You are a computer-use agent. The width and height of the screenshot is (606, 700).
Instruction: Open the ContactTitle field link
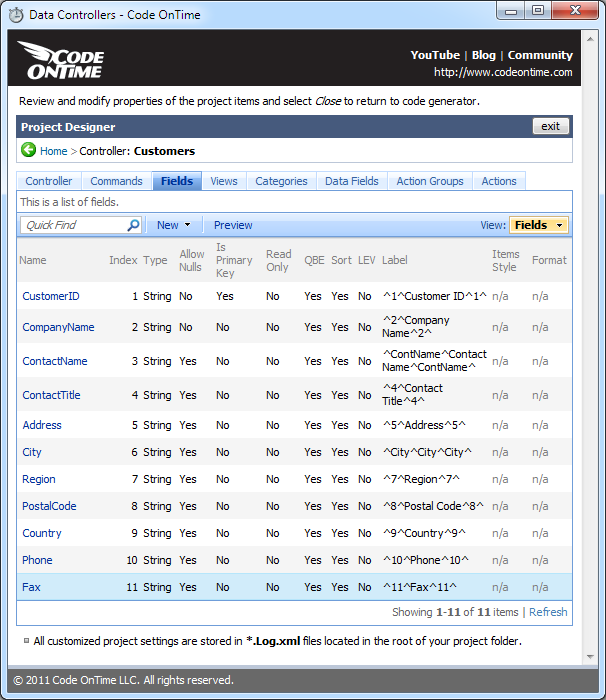click(x=51, y=395)
